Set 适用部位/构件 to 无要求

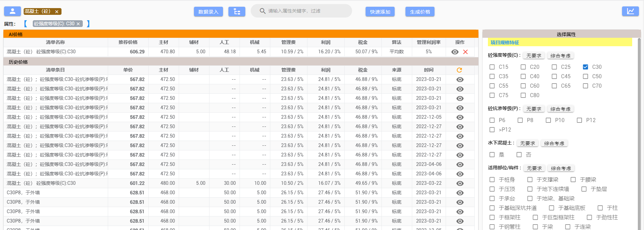tap(534, 168)
